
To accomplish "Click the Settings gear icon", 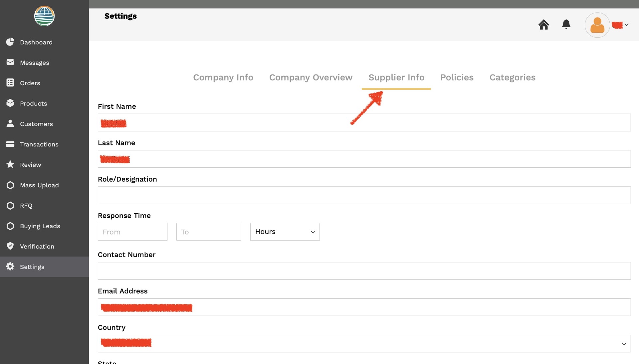I will tap(10, 267).
